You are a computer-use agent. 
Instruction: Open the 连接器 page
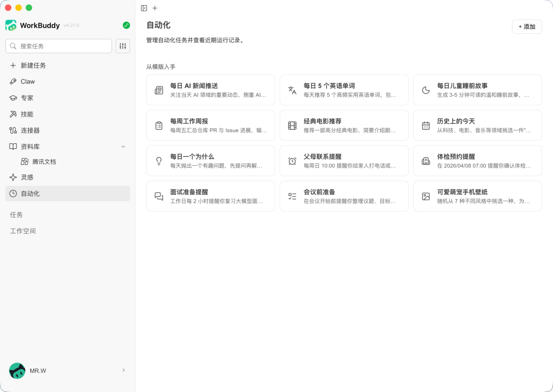[x=68, y=130]
